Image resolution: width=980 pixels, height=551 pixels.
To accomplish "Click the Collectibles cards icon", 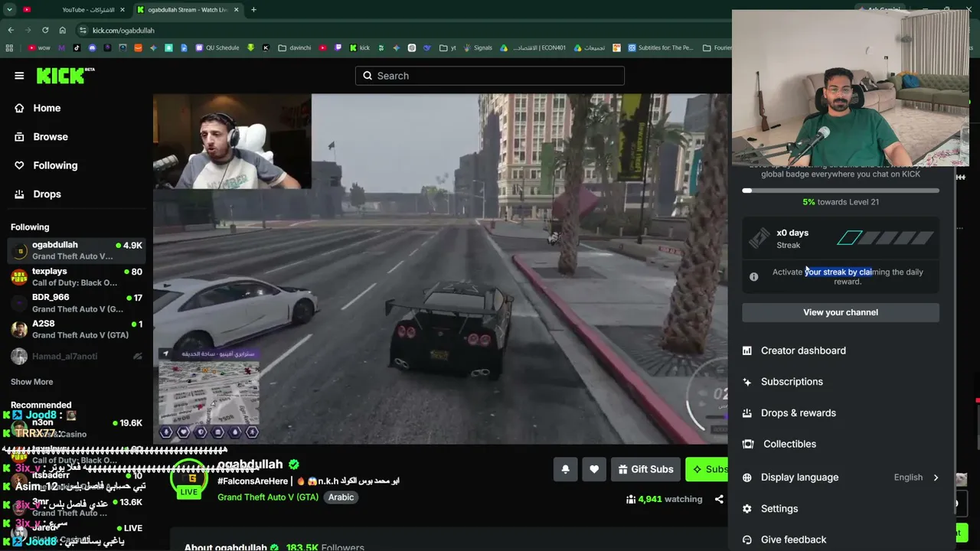I will pyautogui.click(x=747, y=444).
